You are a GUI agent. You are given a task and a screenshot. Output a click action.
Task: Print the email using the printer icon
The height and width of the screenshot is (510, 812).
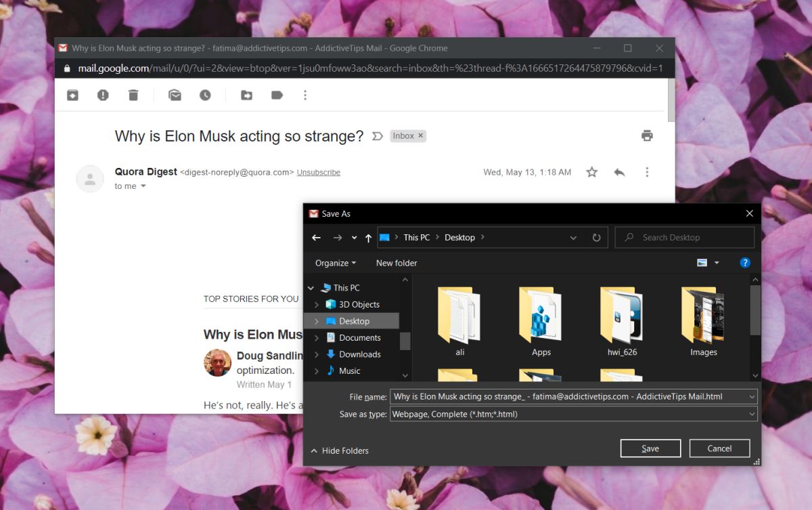(647, 135)
